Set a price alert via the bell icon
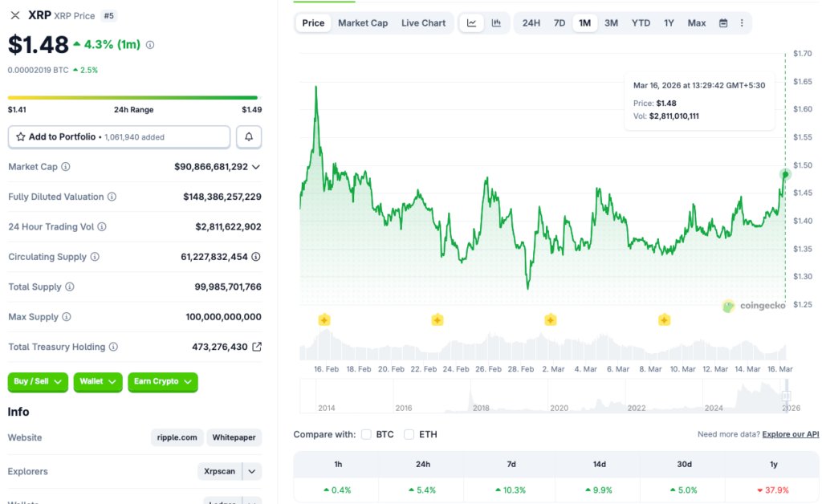Screen dimensions: 822x504 (249, 136)
